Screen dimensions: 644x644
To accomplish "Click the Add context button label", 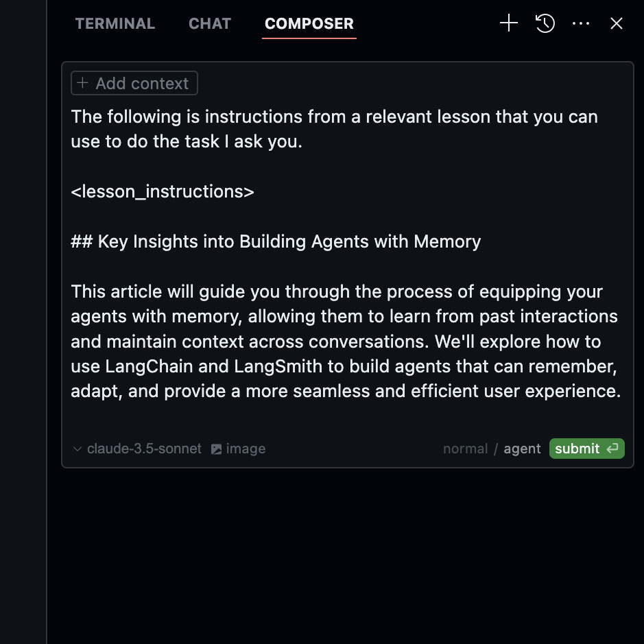I will (142, 84).
